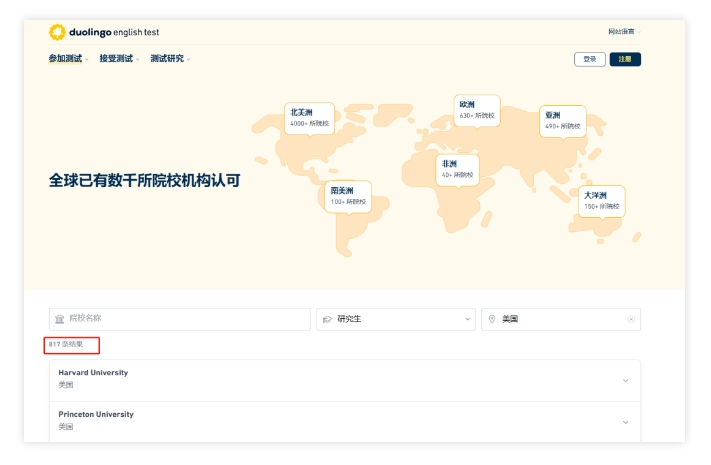Image resolution: width=711 pixels, height=465 pixels.
Task: Select the 亚洲 region bubble on map
Action: 562,121
